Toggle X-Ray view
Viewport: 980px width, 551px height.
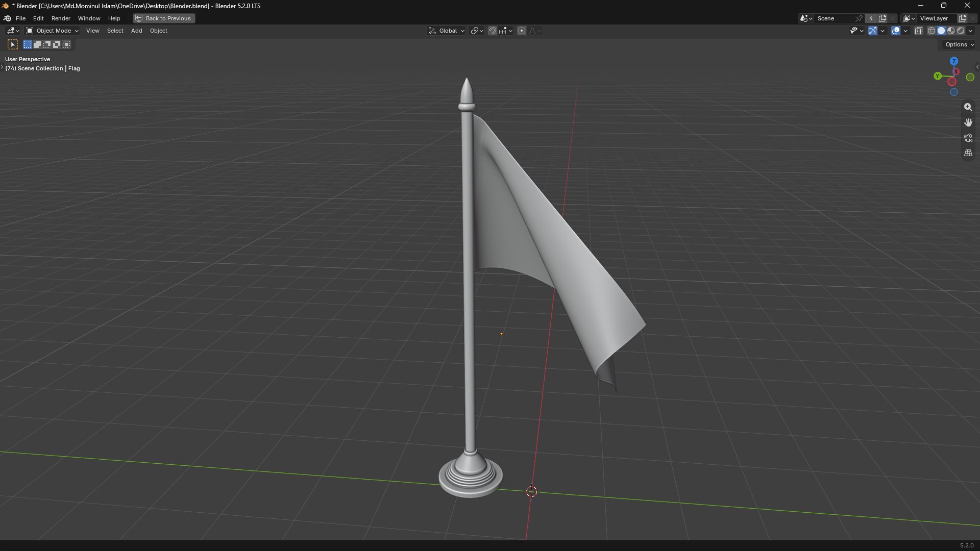(918, 31)
